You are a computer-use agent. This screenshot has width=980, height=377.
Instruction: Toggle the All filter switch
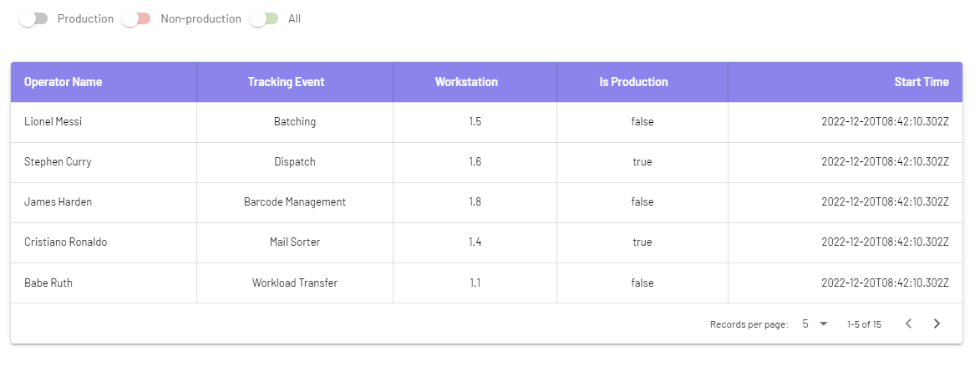[x=264, y=18]
